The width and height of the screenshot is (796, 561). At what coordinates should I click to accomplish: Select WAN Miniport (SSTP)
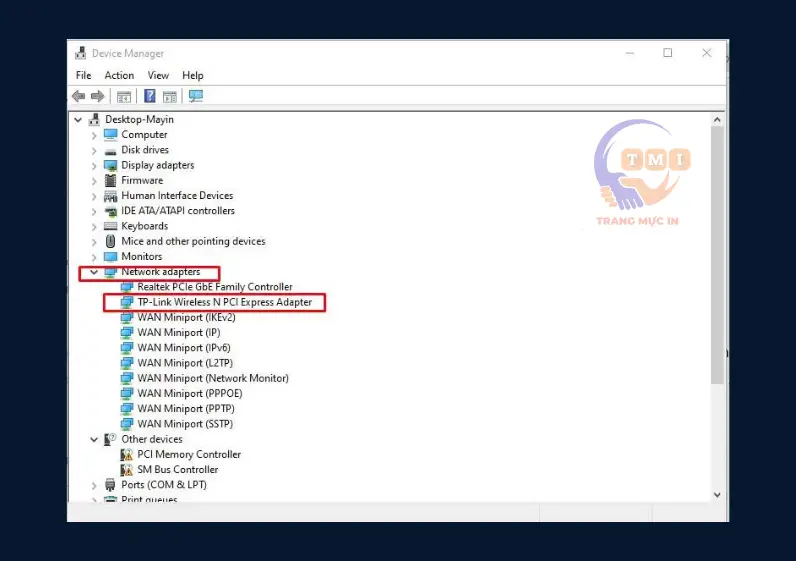pyautogui.click(x=185, y=424)
